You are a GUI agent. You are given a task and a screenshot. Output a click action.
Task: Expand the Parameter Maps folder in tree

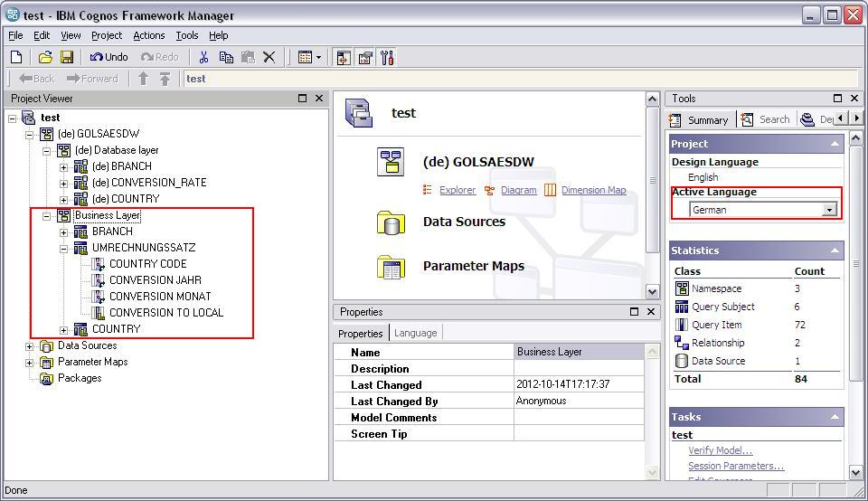[29, 362]
